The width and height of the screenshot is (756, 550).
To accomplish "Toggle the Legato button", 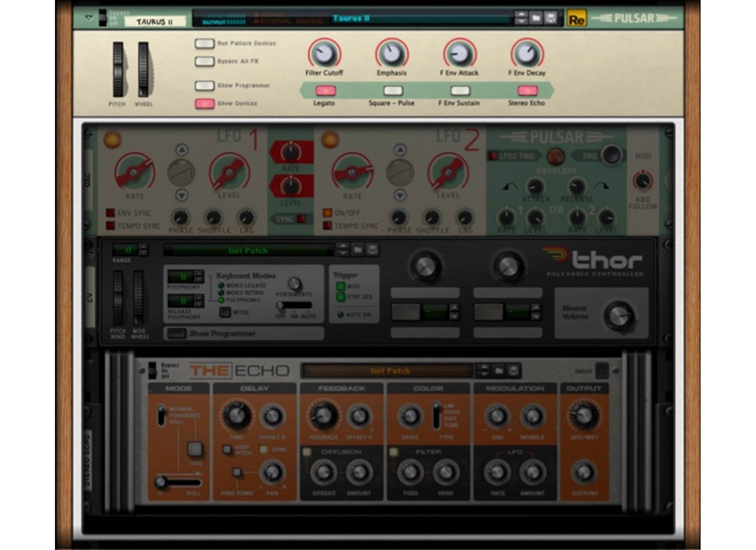I will pos(325,91).
